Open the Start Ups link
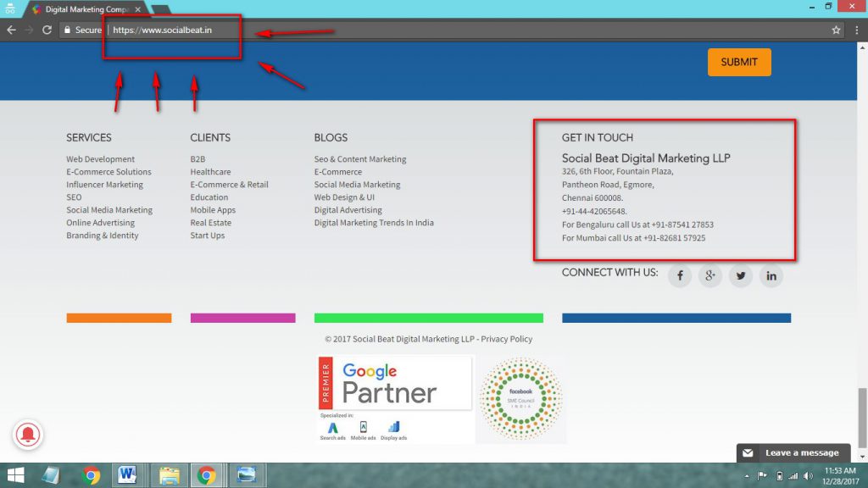868x488 pixels. point(208,236)
